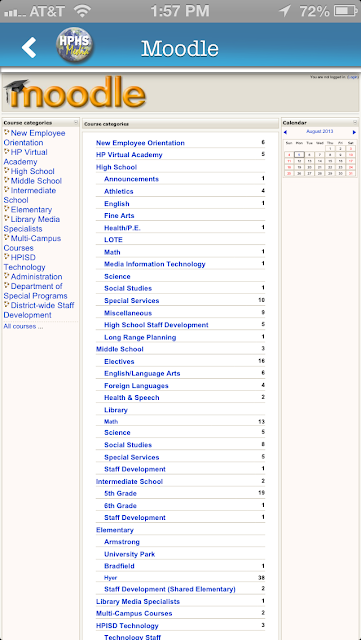Open the Health & Speech subcategory
This screenshot has width=361, height=640.
click(x=131, y=398)
